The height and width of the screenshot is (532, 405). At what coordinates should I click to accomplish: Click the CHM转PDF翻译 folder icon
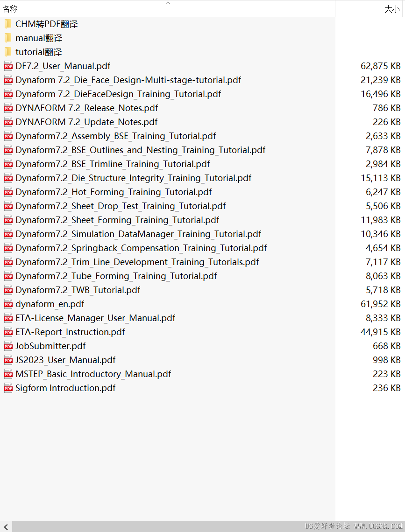point(8,24)
